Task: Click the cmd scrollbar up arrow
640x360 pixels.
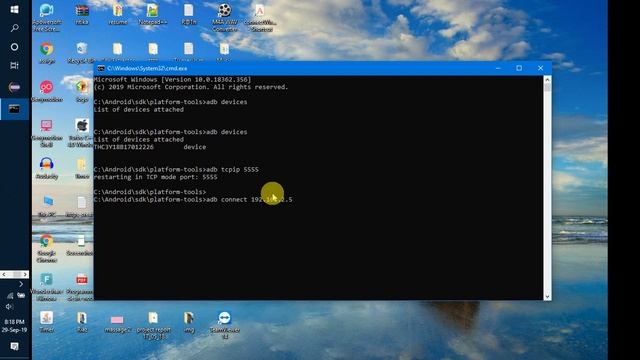Action: coord(547,80)
